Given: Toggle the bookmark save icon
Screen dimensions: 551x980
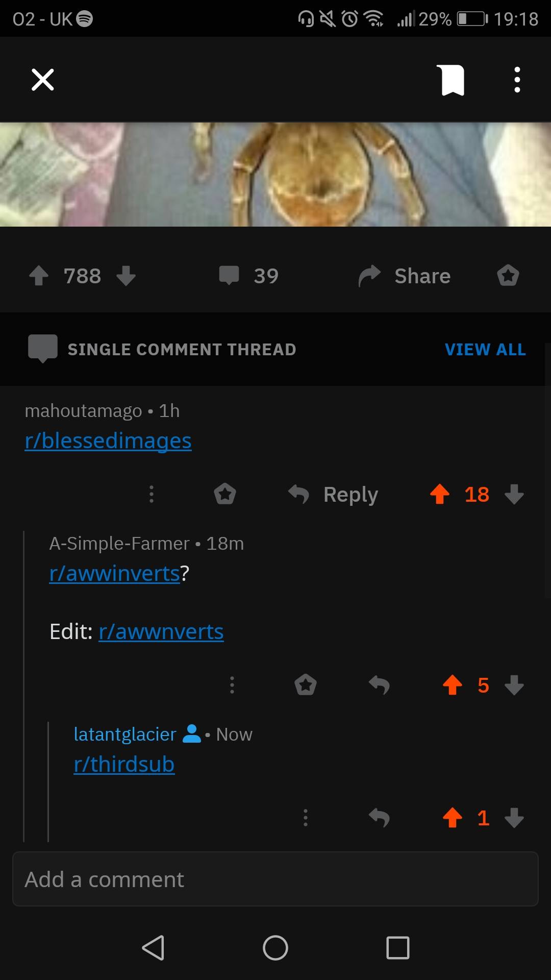Looking at the screenshot, I should pos(450,80).
